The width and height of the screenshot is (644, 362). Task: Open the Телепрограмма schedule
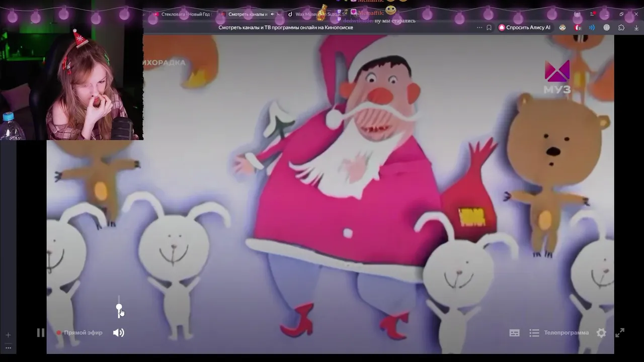559,333
